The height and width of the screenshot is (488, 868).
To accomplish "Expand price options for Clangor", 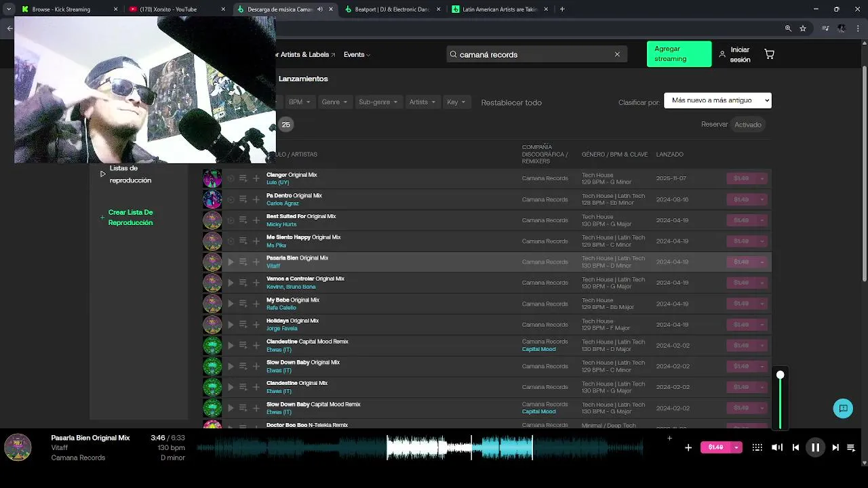I will click(x=762, y=178).
